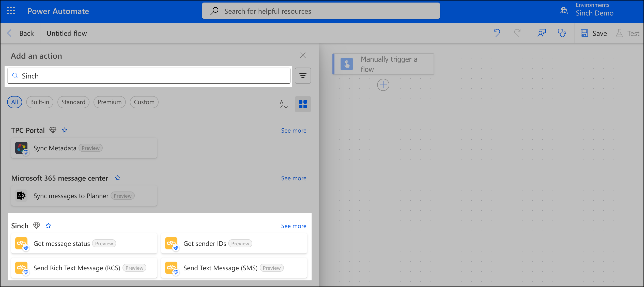Click the magnifier icon in top search bar
The width and height of the screenshot is (644, 287).
214,11
